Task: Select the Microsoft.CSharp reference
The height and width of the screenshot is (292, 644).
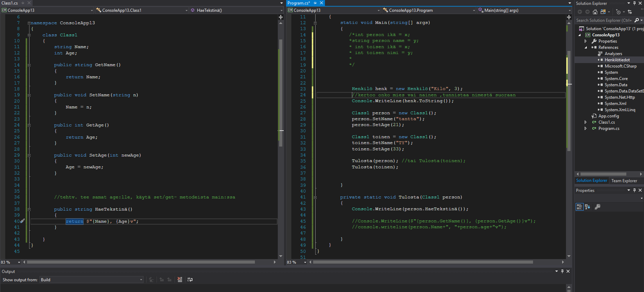Action: pos(621,66)
